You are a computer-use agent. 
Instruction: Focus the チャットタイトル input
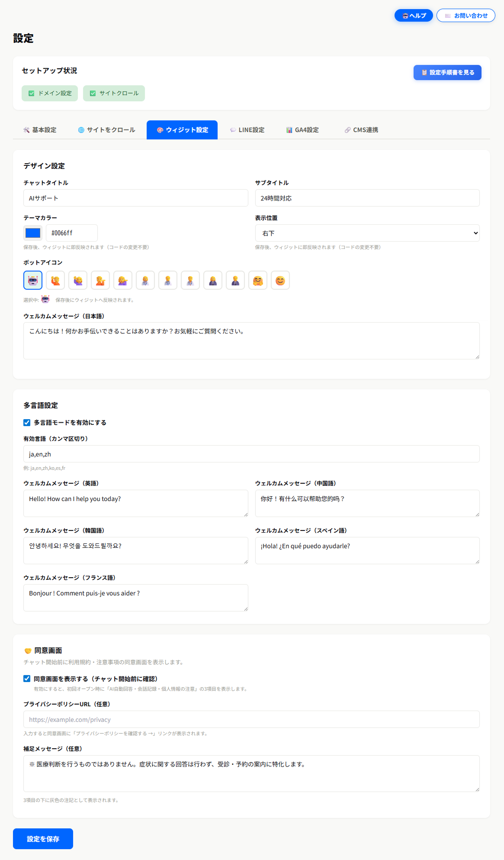pos(136,198)
